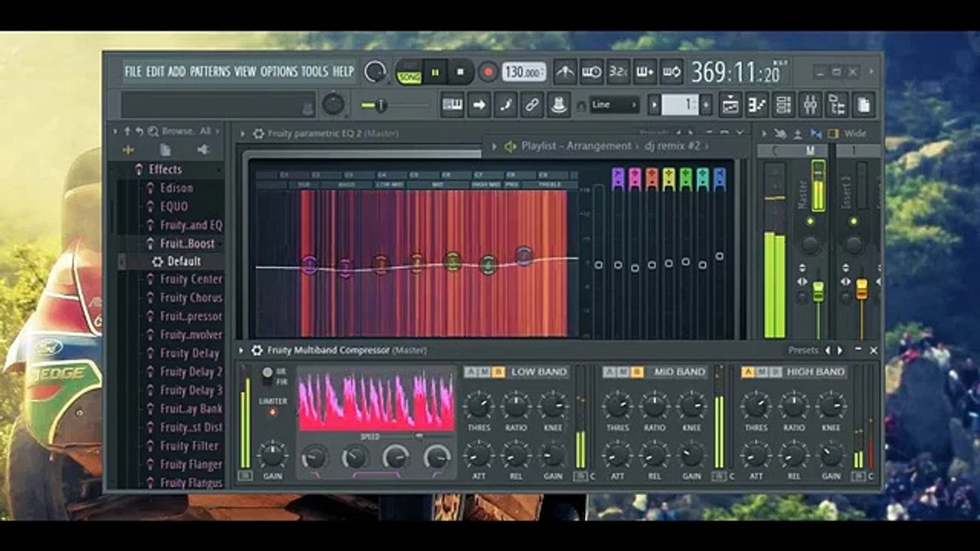This screenshot has height=551, width=980.
Task: Expand mixer options arrow
Action: 763,133
